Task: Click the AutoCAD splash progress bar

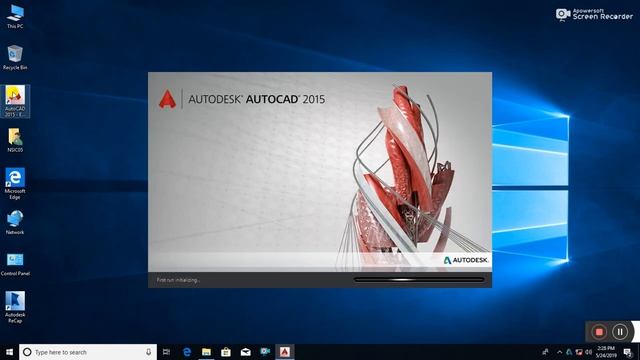Action: [x=419, y=280]
